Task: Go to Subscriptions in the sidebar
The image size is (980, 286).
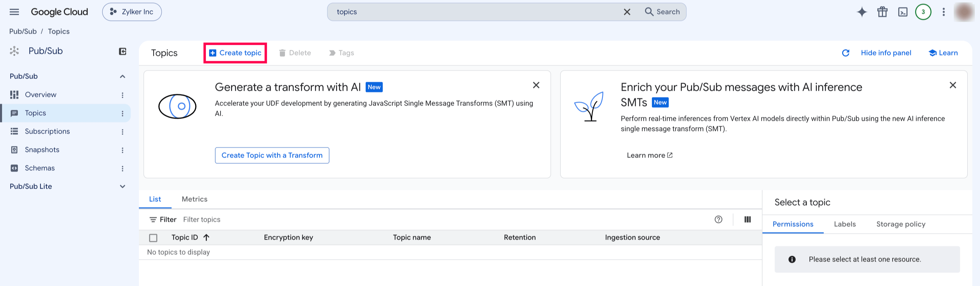Action: [x=47, y=132]
